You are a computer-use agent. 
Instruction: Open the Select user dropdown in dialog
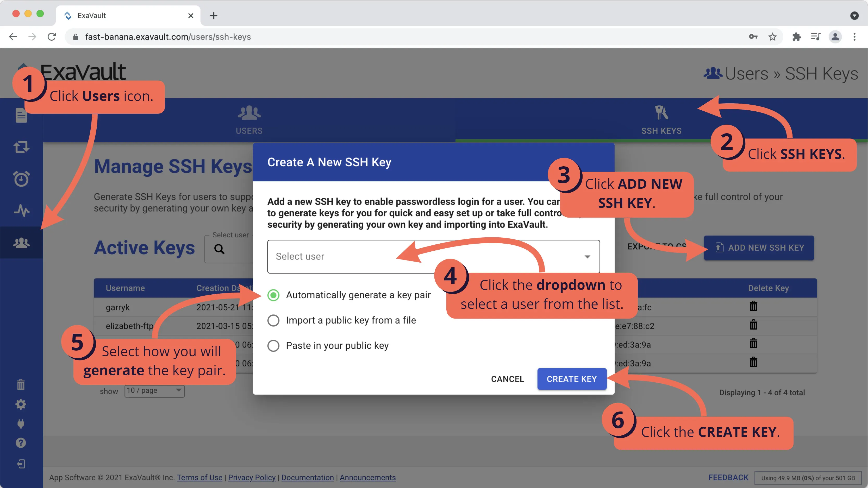(x=433, y=256)
